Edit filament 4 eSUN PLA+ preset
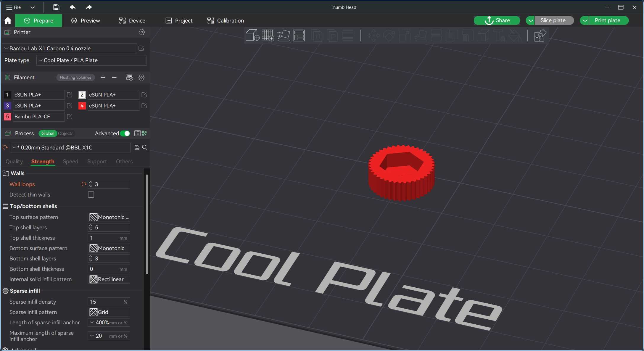The width and height of the screenshot is (644, 351). (x=144, y=106)
